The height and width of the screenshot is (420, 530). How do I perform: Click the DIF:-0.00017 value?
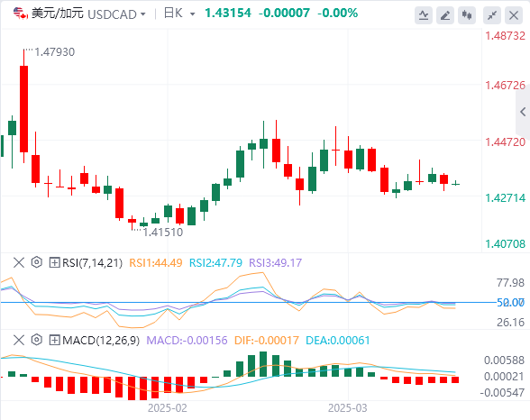267,341
